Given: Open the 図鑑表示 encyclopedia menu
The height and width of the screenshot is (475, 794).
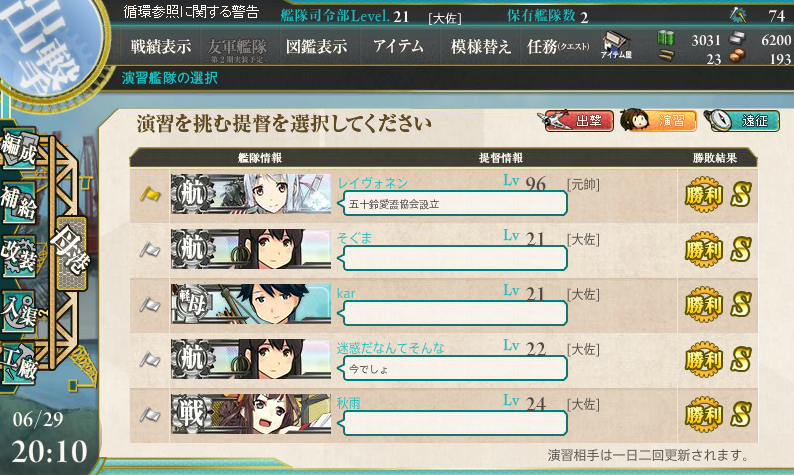Looking at the screenshot, I should [x=316, y=47].
